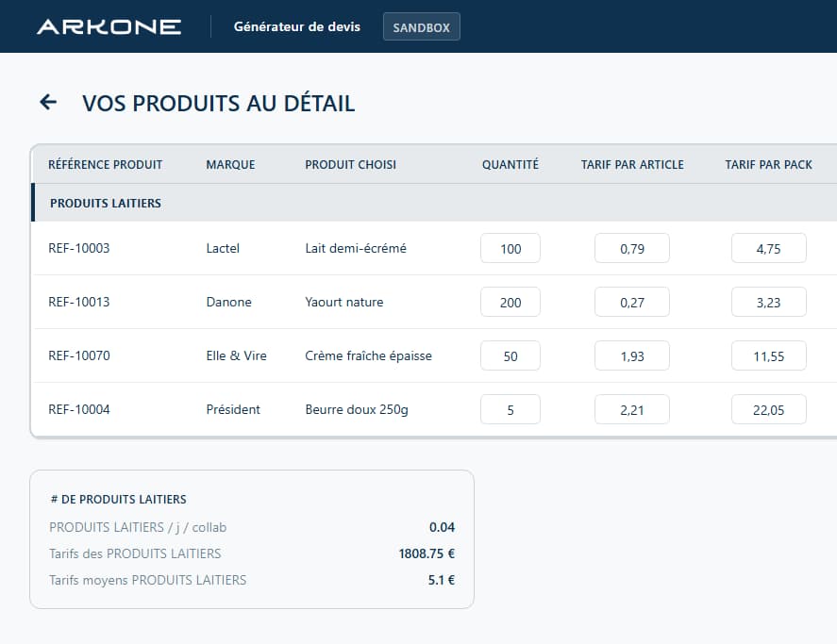Open the Générateur de devis header title
The width and height of the screenshot is (837, 644).
(x=297, y=26)
